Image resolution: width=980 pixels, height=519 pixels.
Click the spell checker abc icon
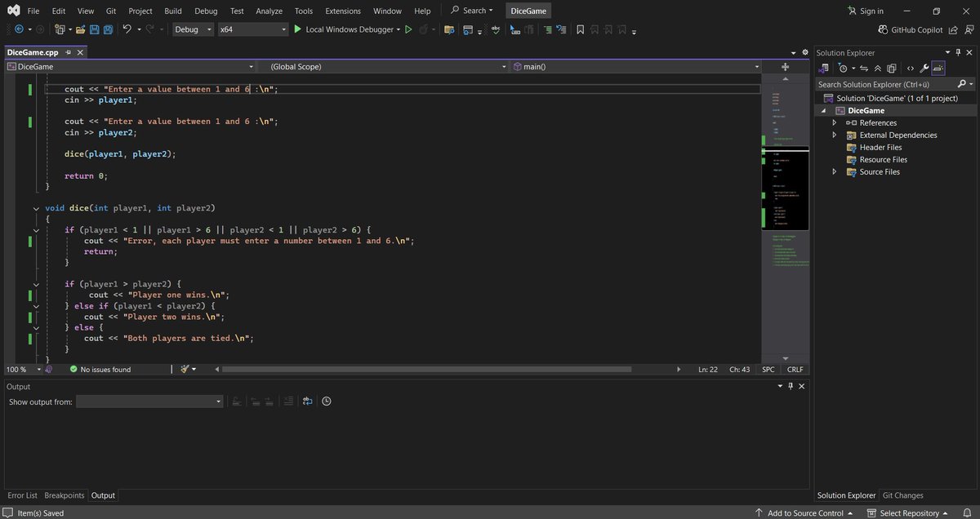(x=495, y=29)
